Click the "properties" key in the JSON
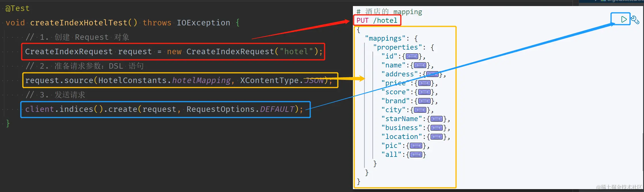 pyautogui.click(x=398, y=47)
